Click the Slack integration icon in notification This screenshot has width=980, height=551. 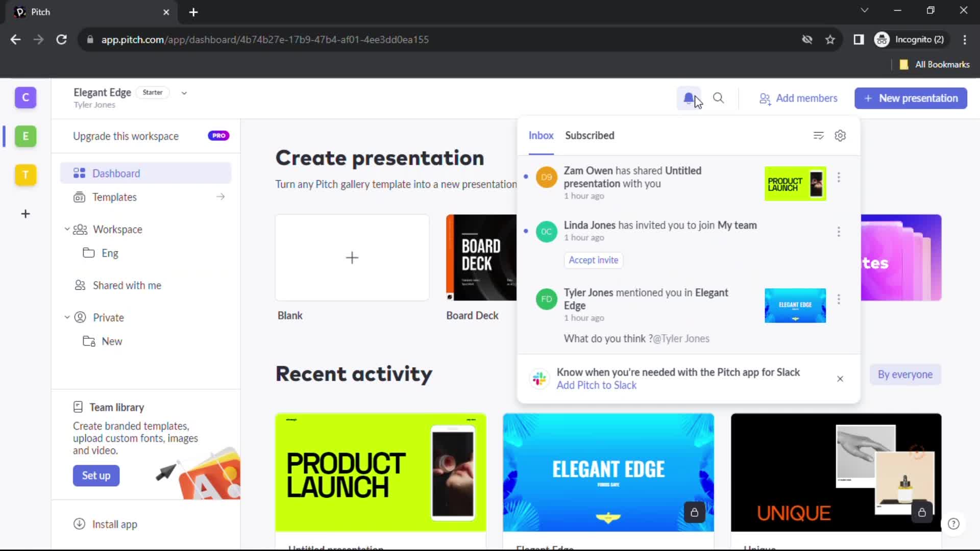click(538, 378)
